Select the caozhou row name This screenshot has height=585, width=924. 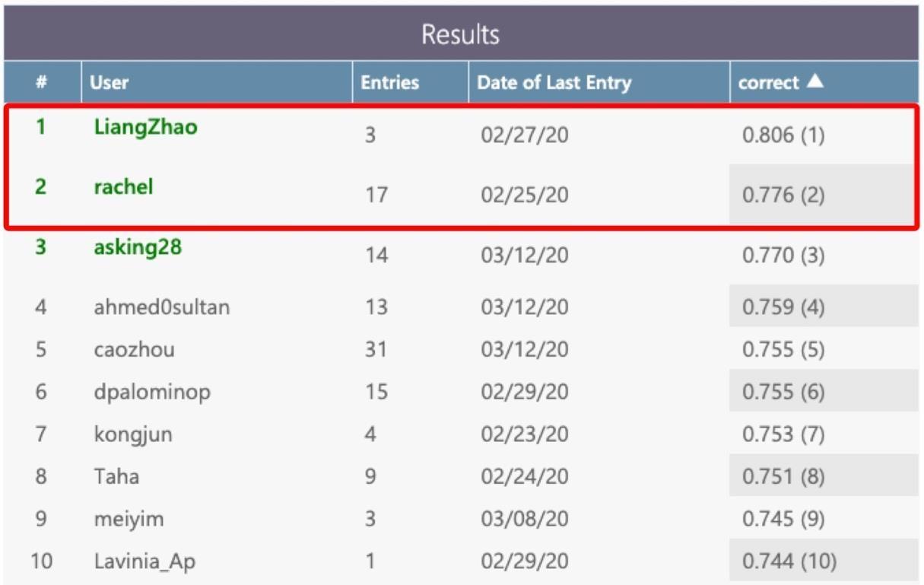(x=134, y=350)
